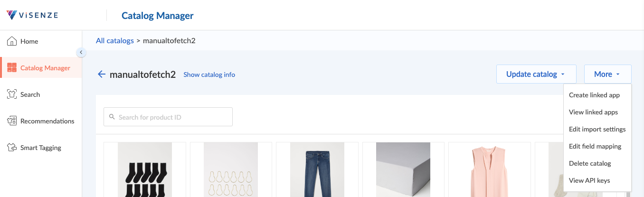644x197 pixels.
Task: Open Recommendations icon in sidebar
Action: pyautogui.click(x=12, y=121)
